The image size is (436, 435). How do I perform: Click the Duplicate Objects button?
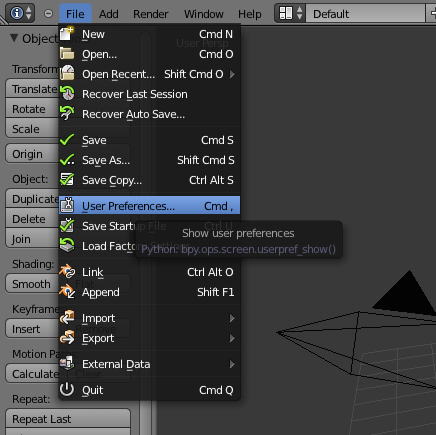32,199
